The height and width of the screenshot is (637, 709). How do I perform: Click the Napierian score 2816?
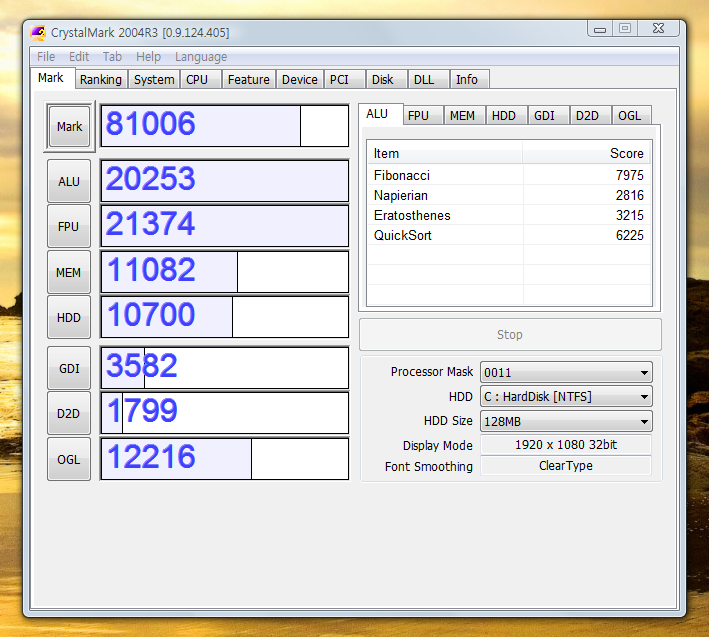629,195
